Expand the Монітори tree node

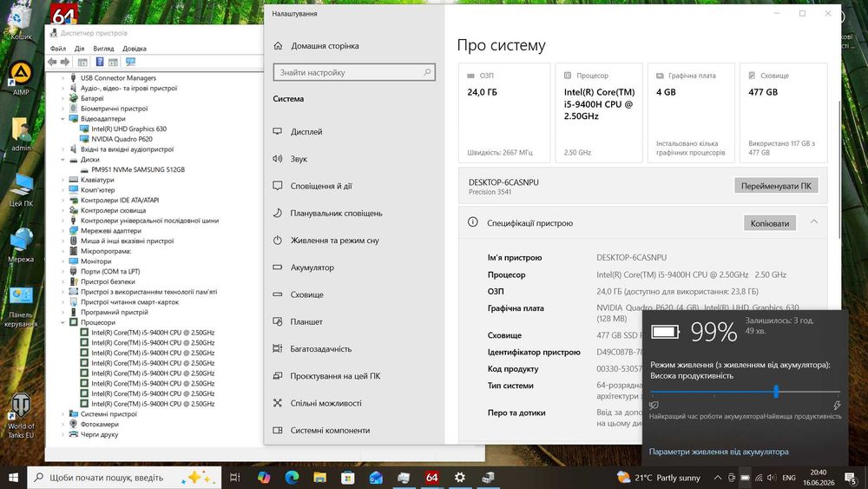click(x=62, y=261)
